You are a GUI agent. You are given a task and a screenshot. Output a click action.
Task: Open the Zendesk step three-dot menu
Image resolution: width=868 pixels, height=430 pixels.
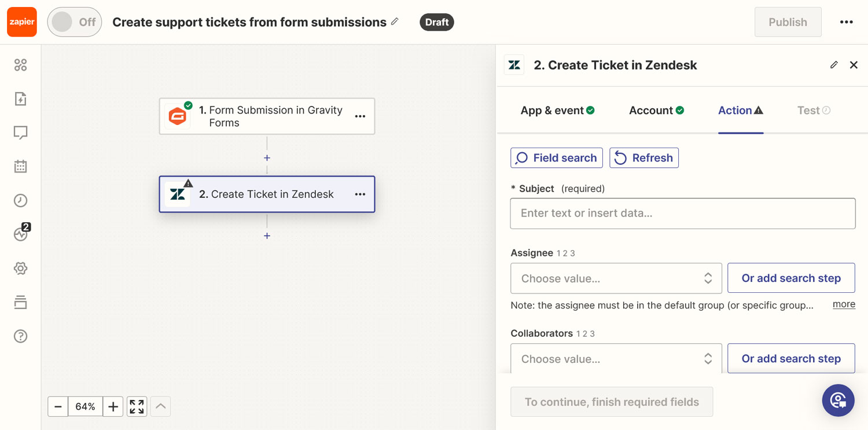pos(360,194)
